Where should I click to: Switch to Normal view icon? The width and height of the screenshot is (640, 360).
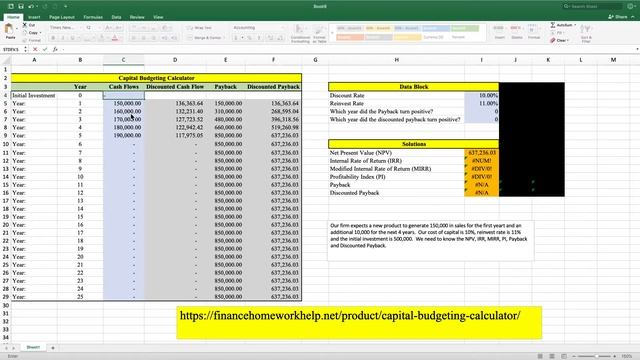pyautogui.click(x=540, y=356)
